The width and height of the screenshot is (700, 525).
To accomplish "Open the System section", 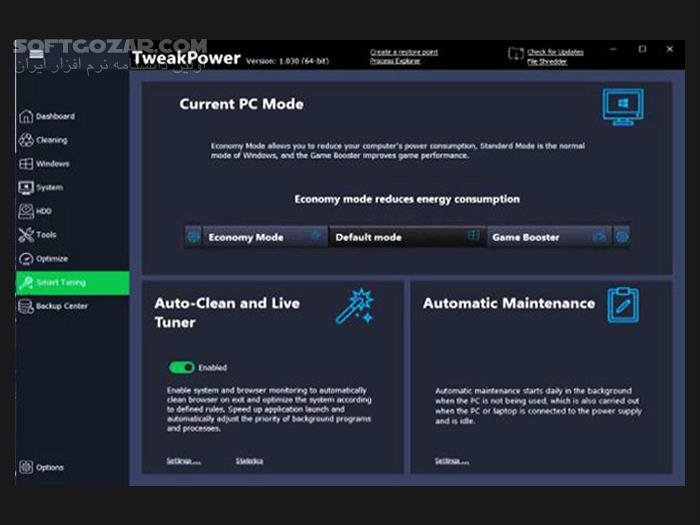I will coord(72,188).
